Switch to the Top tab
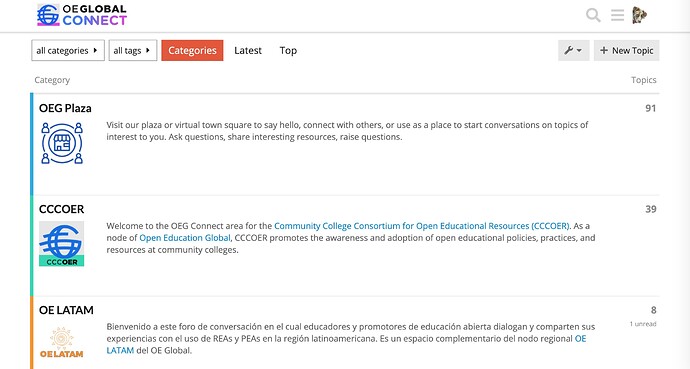This screenshot has height=369, width=690. click(x=288, y=51)
